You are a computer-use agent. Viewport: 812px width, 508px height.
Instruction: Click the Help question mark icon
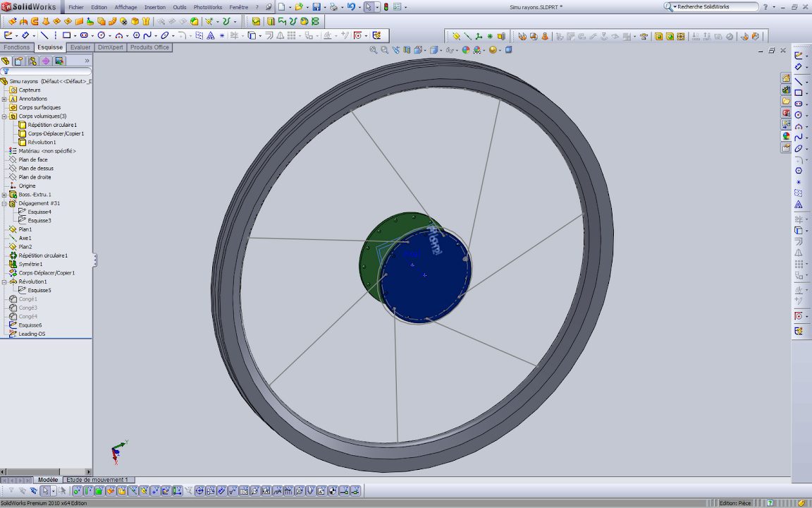pos(765,7)
